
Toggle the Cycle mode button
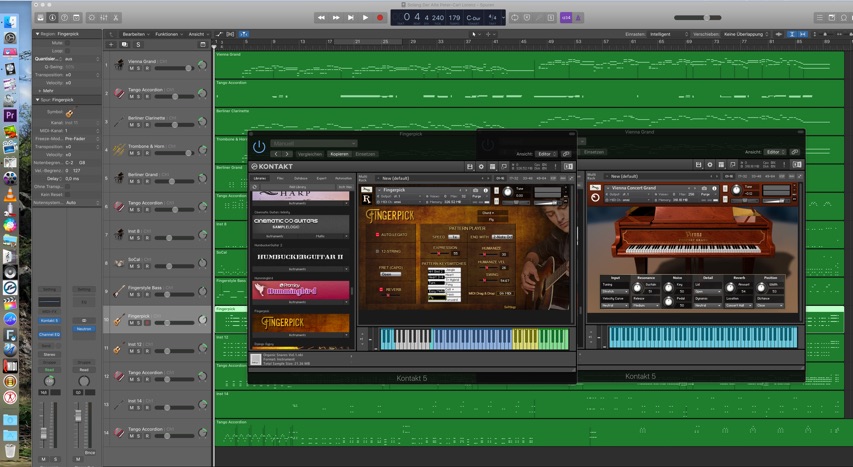[515, 17]
